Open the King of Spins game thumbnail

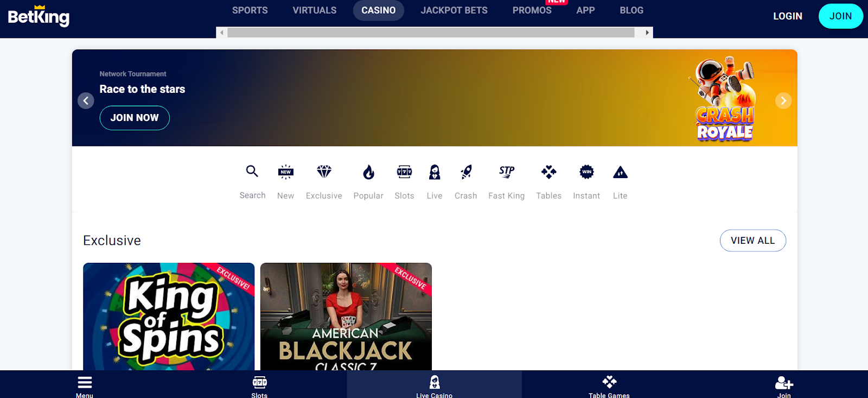(169, 317)
